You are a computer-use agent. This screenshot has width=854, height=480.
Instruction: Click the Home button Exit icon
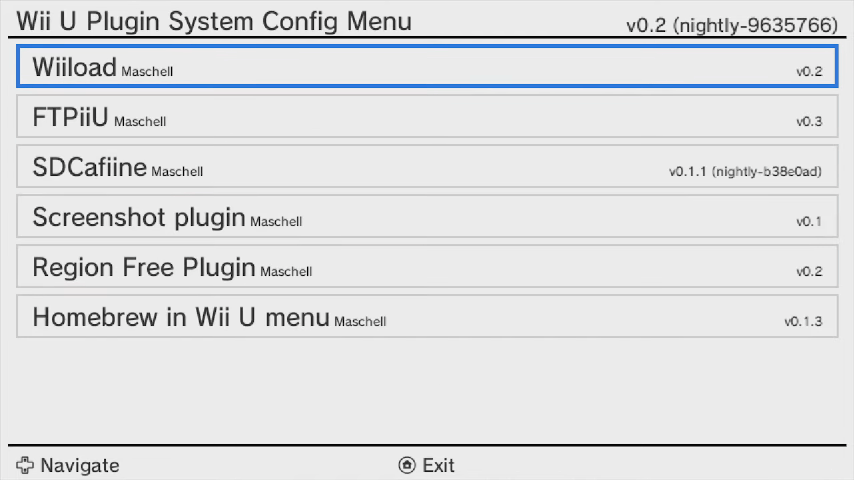pyautogui.click(x=406, y=465)
